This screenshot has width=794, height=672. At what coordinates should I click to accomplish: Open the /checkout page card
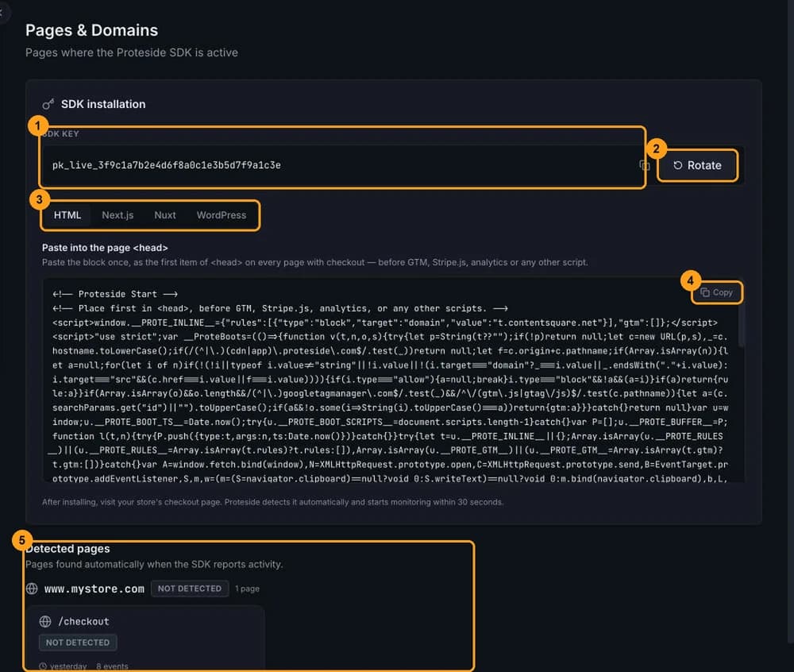click(x=145, y=639)
